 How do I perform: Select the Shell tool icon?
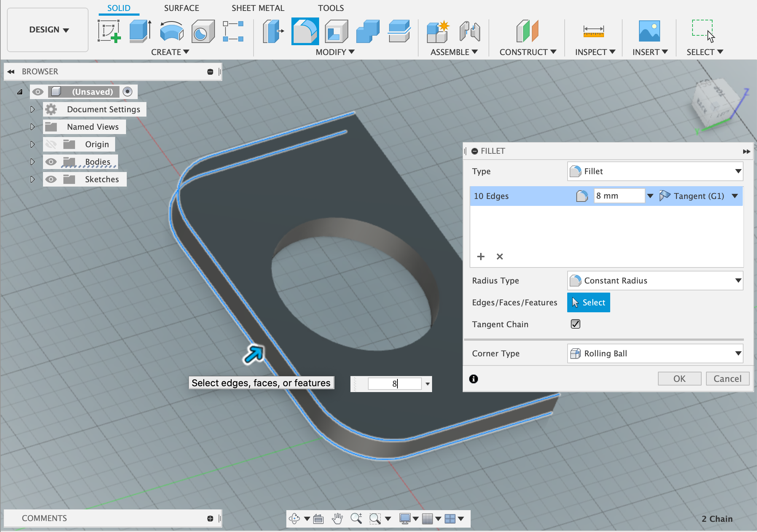click(x=336, y=31)
